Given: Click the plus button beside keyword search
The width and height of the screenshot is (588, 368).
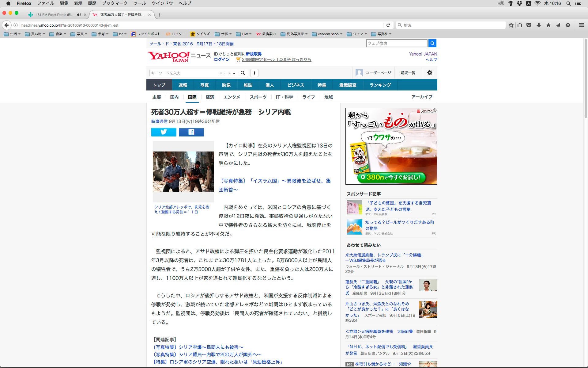Looking at the screenshot, I should click(x=254, y=73).
